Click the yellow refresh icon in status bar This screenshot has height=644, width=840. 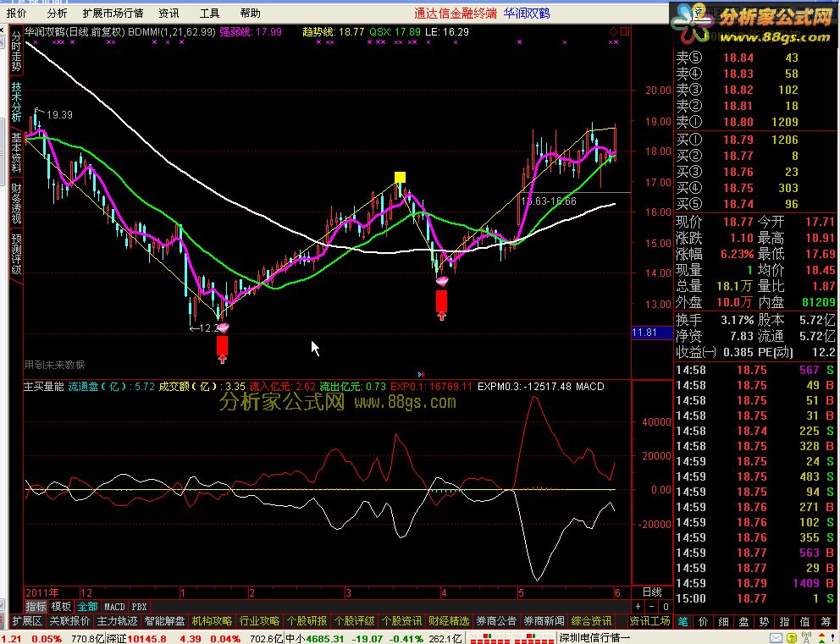pyautogui.click(x=791, y=638)
